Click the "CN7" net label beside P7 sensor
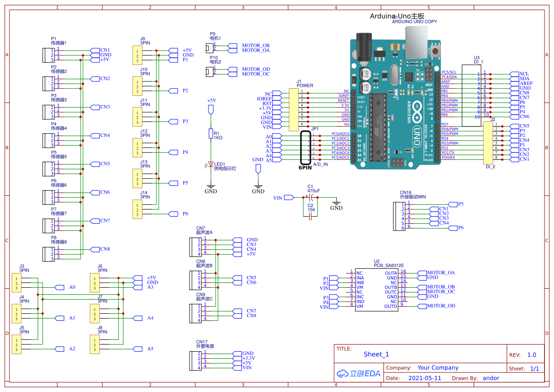Viewport: 554px width, 392px height. pyautogui.click(x=105, y=220)
